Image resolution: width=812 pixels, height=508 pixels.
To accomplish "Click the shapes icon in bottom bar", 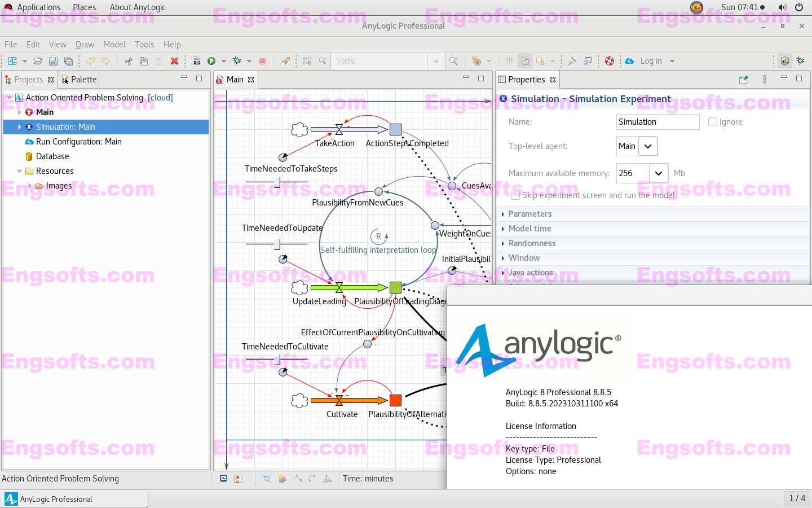I will (x=282, y=479).
